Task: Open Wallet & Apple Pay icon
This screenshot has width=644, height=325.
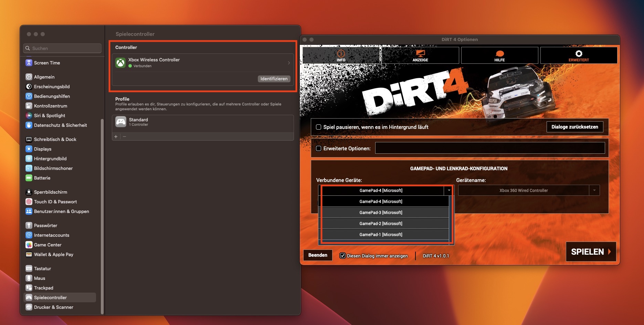Action: click(29, 254)
